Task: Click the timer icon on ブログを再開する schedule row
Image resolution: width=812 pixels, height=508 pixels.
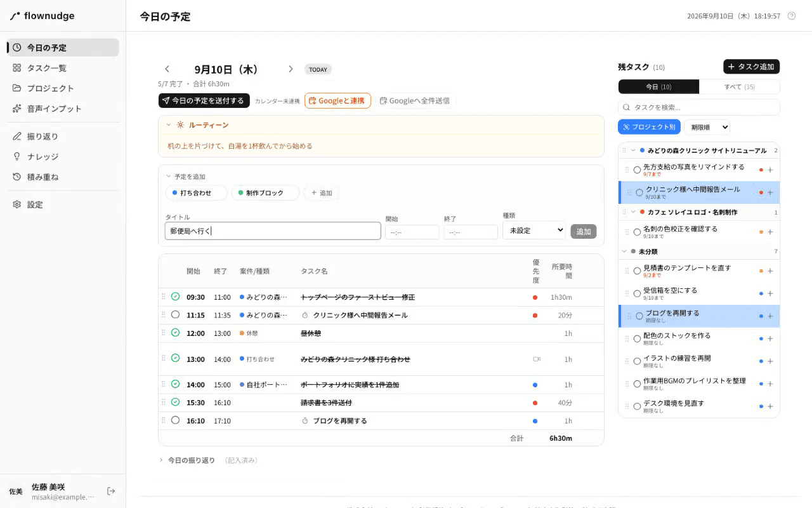Action: (x=304, y=421)
